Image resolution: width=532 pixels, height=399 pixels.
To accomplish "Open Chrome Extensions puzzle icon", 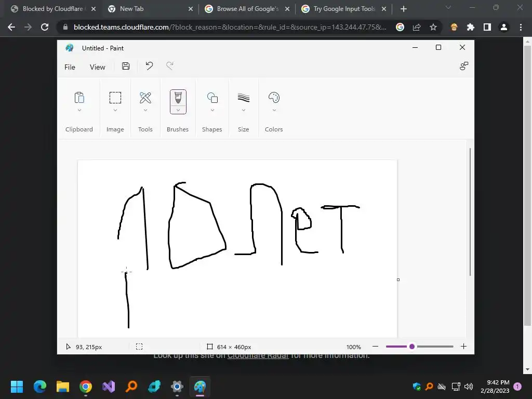I will [471, 27].
